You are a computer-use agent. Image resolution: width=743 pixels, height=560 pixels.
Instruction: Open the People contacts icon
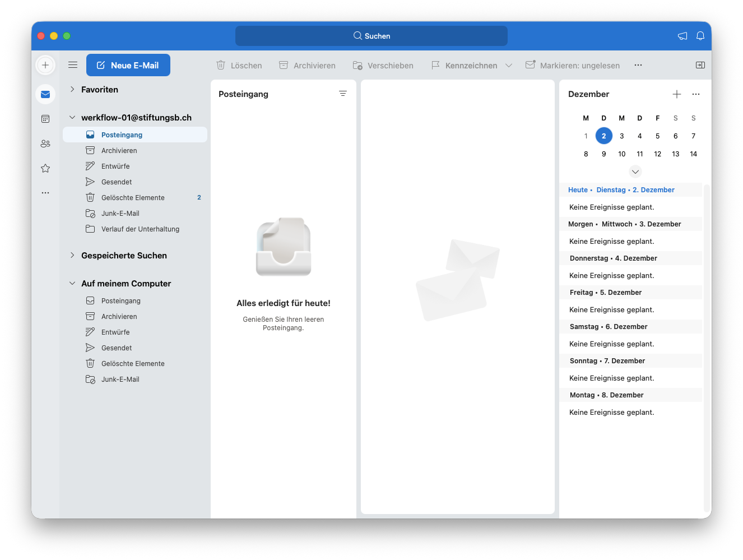tap(45, 144)
